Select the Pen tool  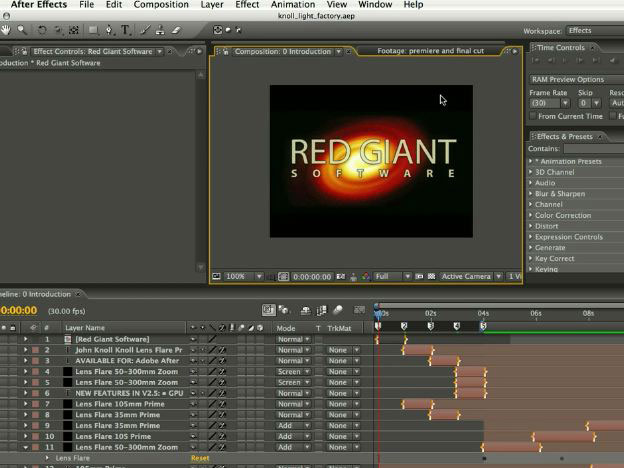tap(109, 30)
